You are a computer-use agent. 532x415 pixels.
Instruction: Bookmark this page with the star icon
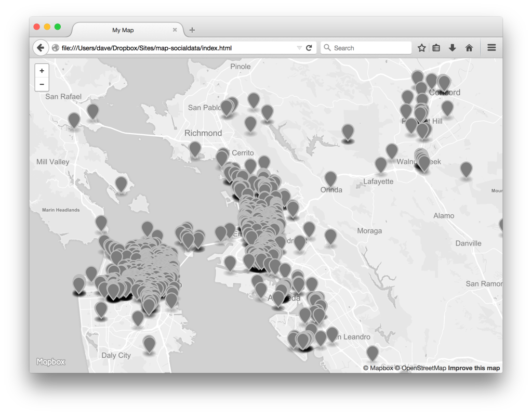[x=421, y=47]
